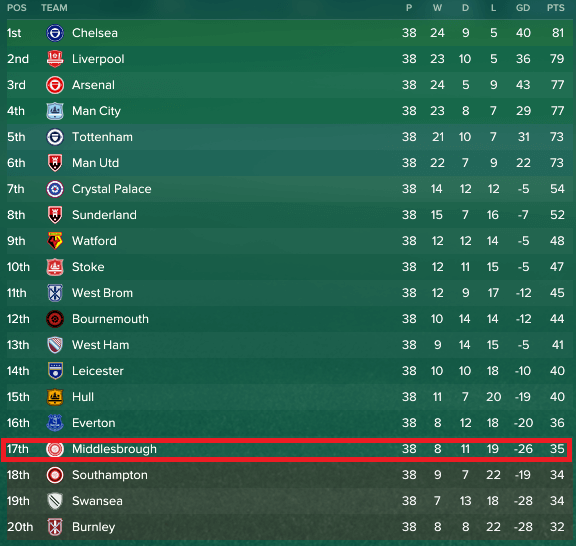This screenshot has width=576, height=546.
Task: Select the Watford badge icon
Action: pyautogui.click(x=55, y=241)
